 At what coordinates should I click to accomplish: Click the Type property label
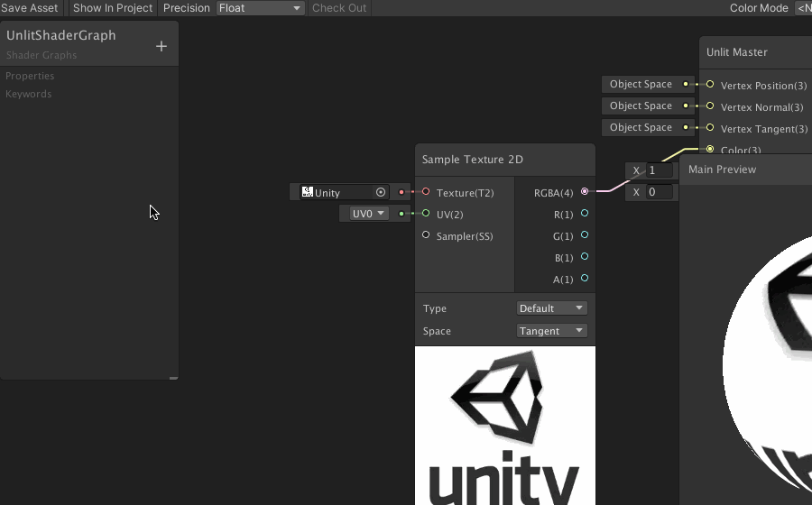(435, 308)
